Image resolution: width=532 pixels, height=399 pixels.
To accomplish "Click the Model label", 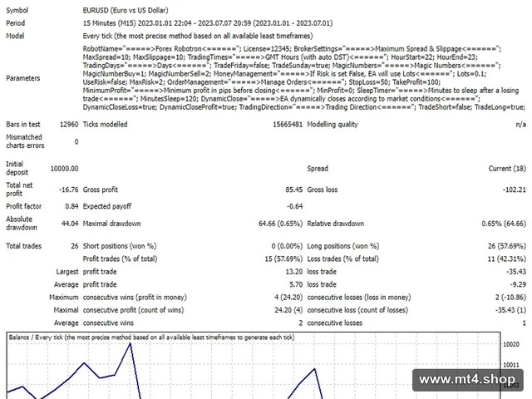I will click(15, 36).
